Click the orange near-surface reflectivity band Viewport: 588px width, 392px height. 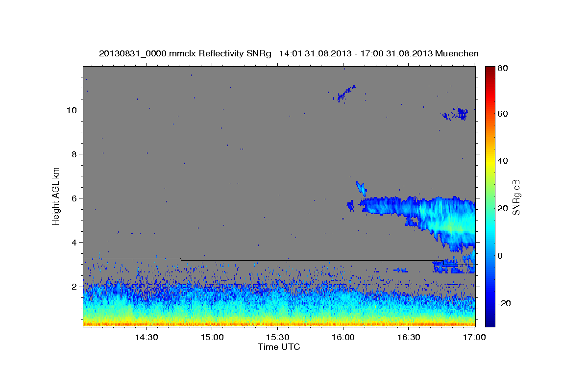tap(279, 324)
